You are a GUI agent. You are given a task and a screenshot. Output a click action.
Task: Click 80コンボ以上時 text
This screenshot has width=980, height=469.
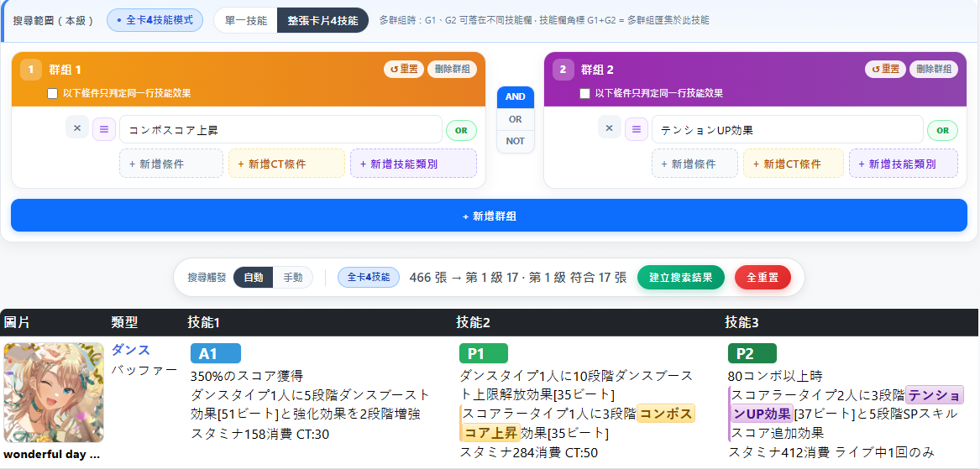pos(775,376)
